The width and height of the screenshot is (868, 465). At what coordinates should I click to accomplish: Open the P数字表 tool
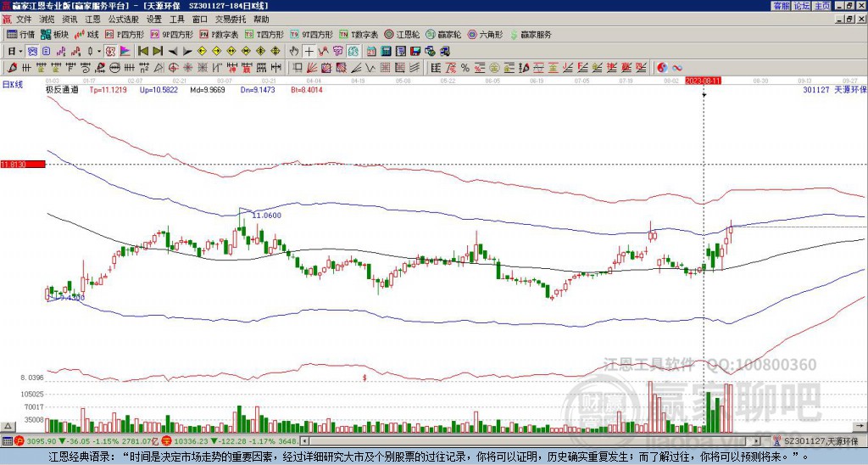(x=220, y=34)
